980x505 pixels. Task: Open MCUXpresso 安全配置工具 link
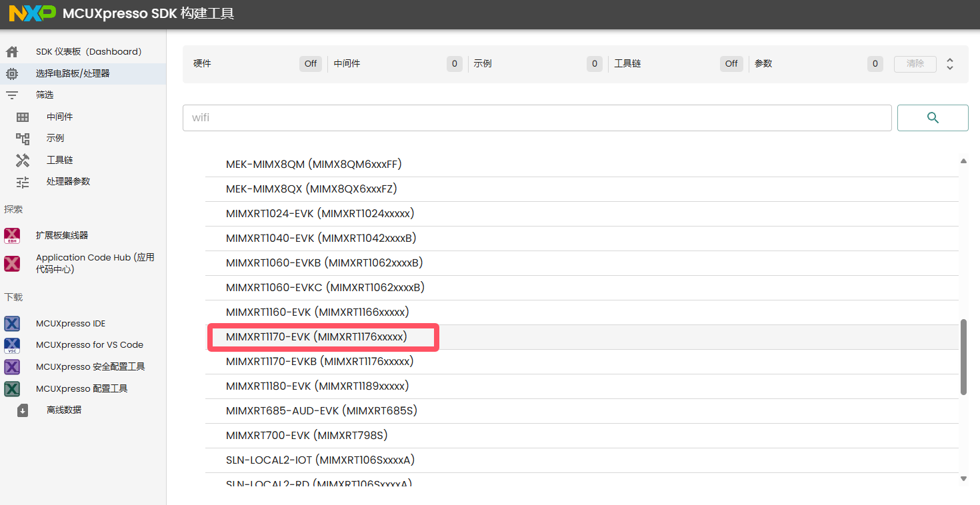point(90,367)
